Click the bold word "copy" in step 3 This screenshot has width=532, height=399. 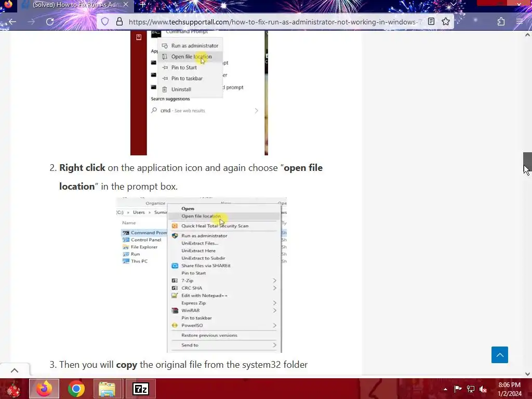pos(127,365)
